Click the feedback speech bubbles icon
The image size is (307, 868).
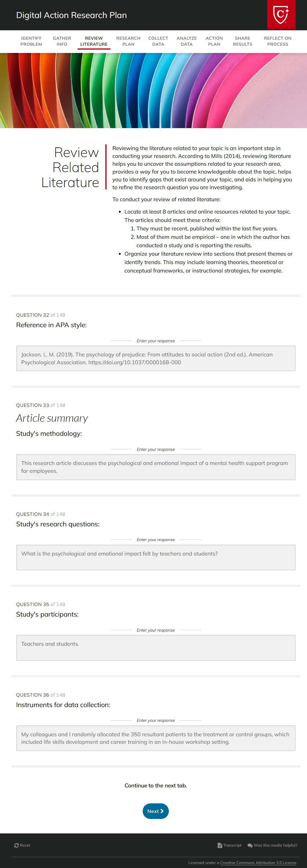pos(250,845)
